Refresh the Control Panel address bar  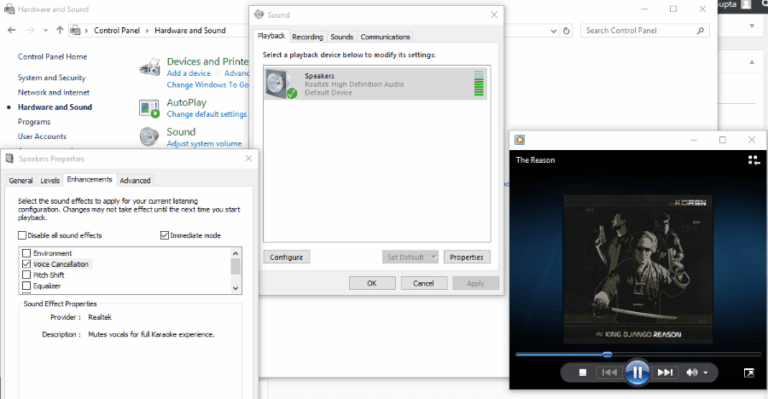(x=566, y=30)
